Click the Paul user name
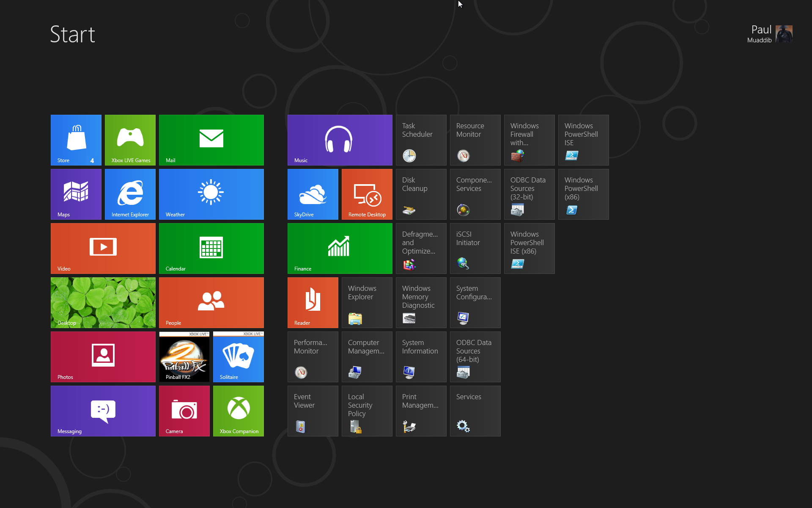Viewport: 812px width, 508px height. 761,30
